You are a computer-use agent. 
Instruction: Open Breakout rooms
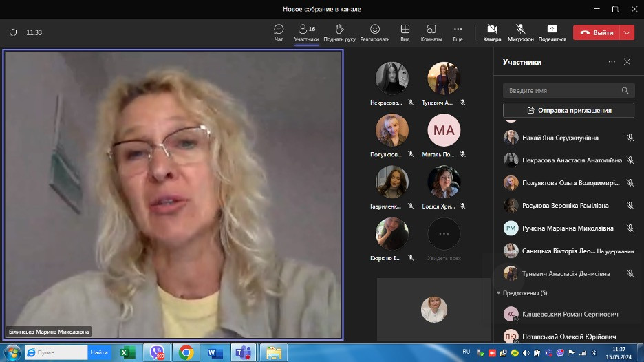(x=431, y=32)
